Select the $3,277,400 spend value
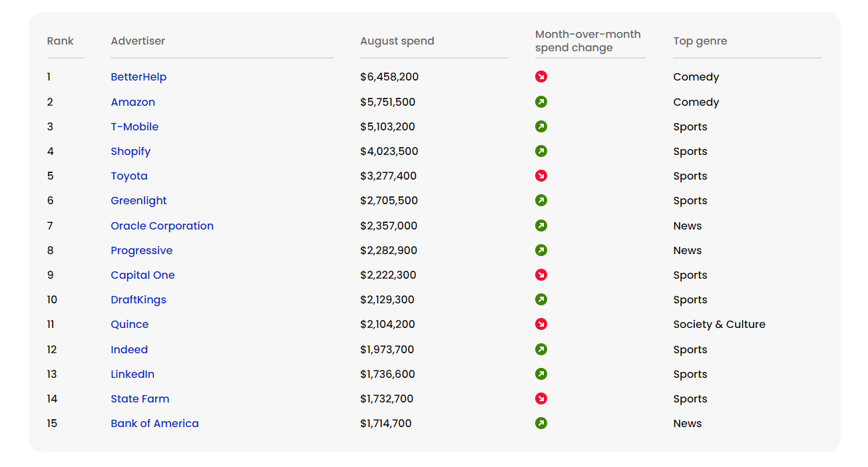This screenshot has width=868, height=467. [x=388, y=176]
